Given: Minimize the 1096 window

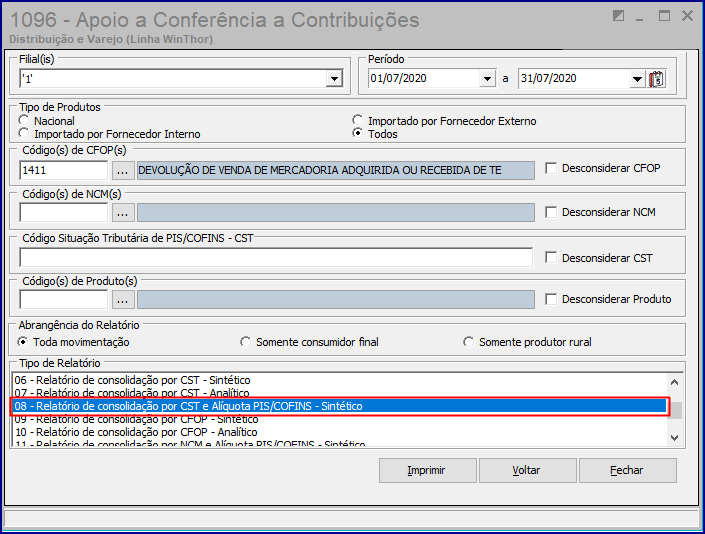Looking at the screenshot, I should pyautogui.click(x=640, y=17).
